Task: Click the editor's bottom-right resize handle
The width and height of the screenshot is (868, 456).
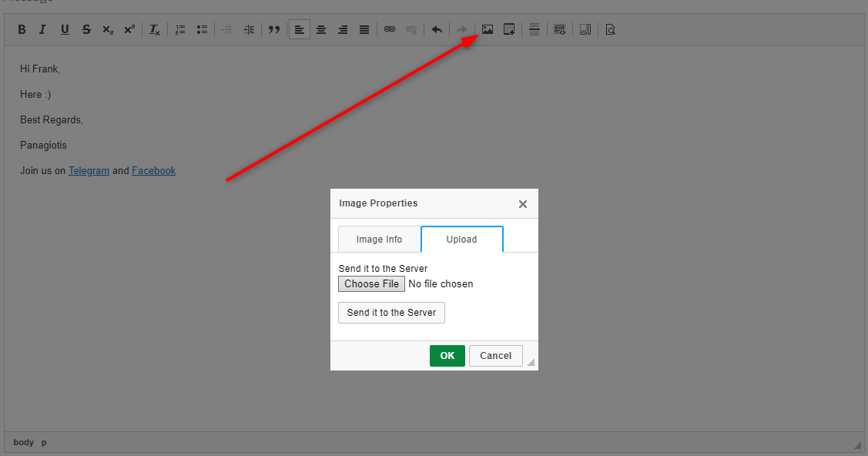Action: click(x=857, y=445)
